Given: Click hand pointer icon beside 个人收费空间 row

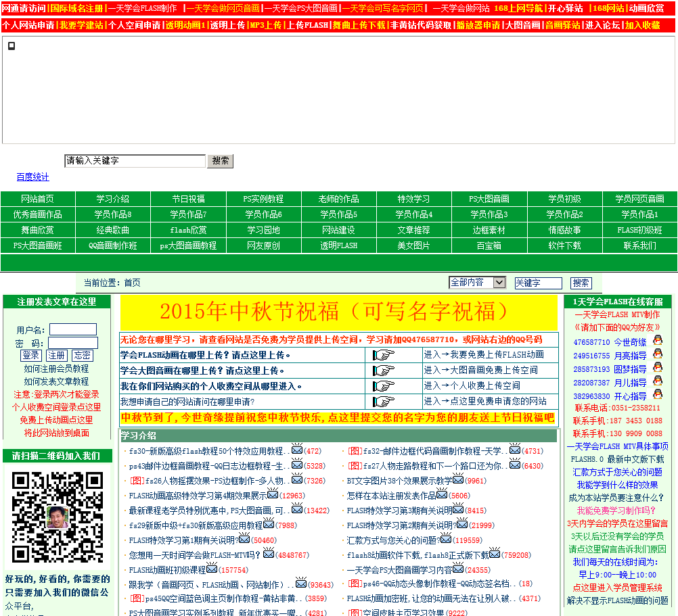Looking at the screenshot, I should (x=384, y=385).
